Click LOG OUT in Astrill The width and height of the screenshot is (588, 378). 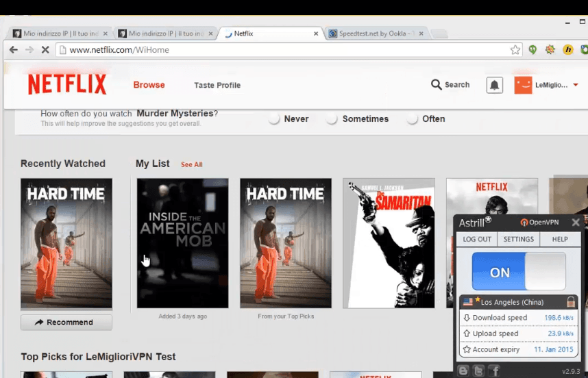[476, 239]
